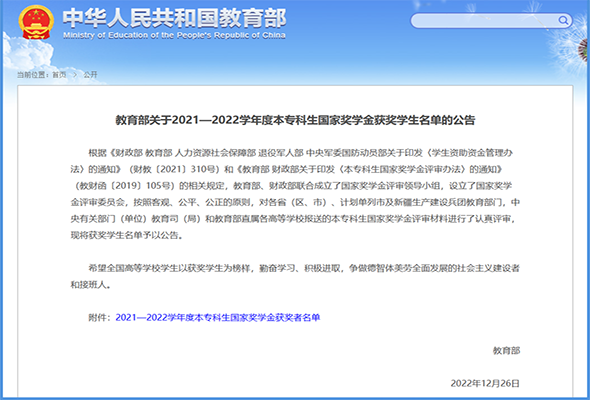The width and height of the screenshot is (590, 400).
Task: Focus the site search input field
Action: coord(491,21)
